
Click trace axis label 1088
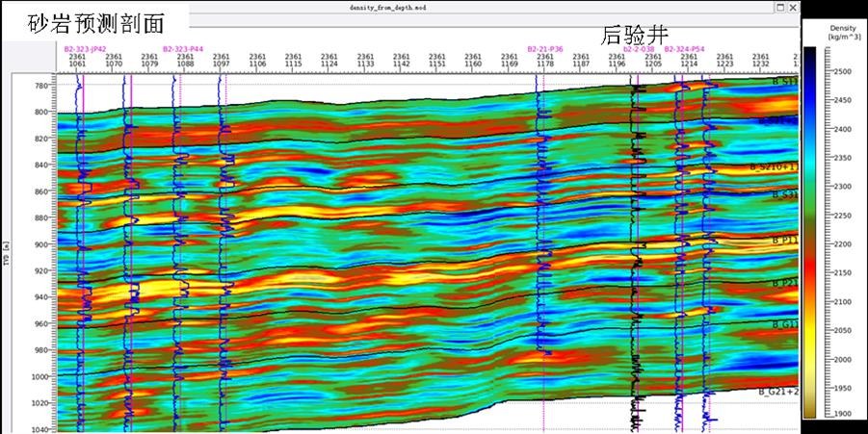tap(185, 64)
